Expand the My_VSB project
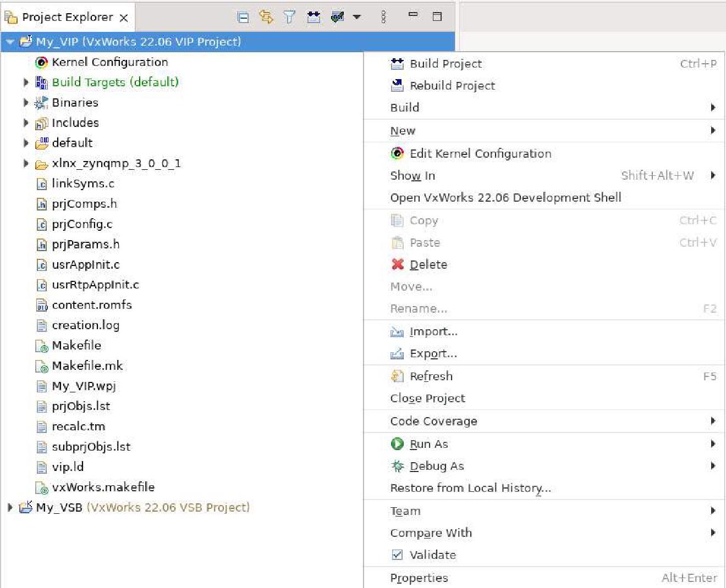Viewport: 726px width, 588px height. click(x=9, y=507)
